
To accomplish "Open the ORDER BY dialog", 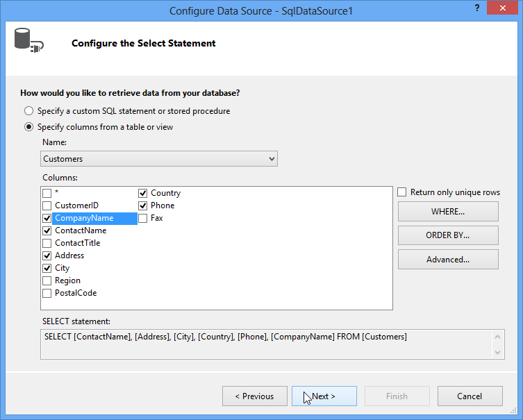I will [x=448, y=235].
